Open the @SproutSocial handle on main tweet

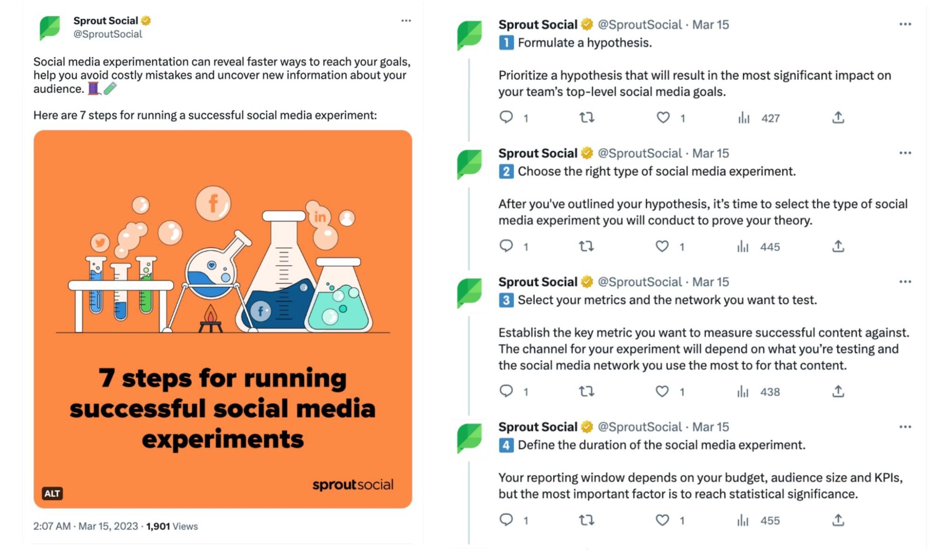click(108, 34)
